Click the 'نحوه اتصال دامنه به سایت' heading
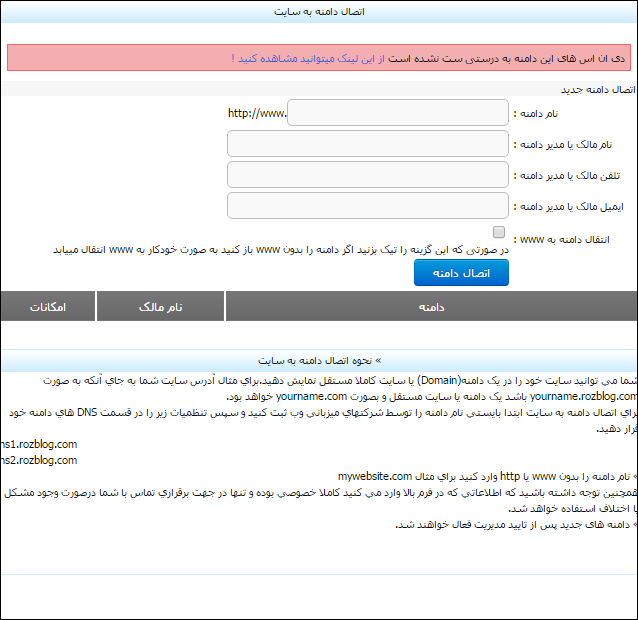638x620 pixels. pyautogui.click(x=319, y=361)
